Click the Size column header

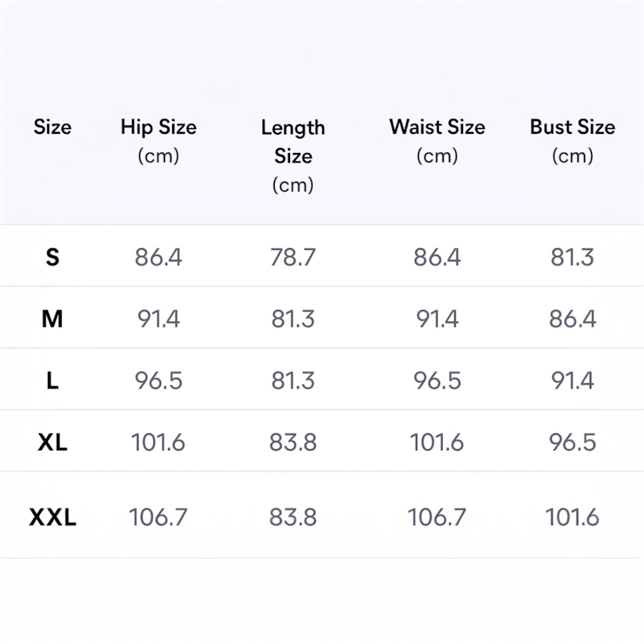point(52,127)
